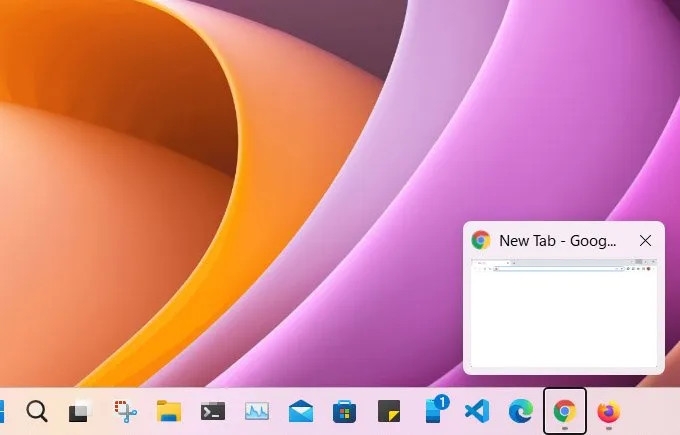This screenshot has width=680, height=435.
Task: Open Sticky Notes from the taskbar
Action: [389, 411]
